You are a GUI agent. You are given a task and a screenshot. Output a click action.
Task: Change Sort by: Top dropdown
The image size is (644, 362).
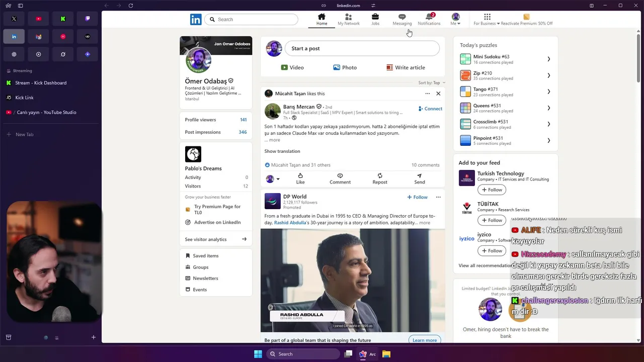(432, 83)
